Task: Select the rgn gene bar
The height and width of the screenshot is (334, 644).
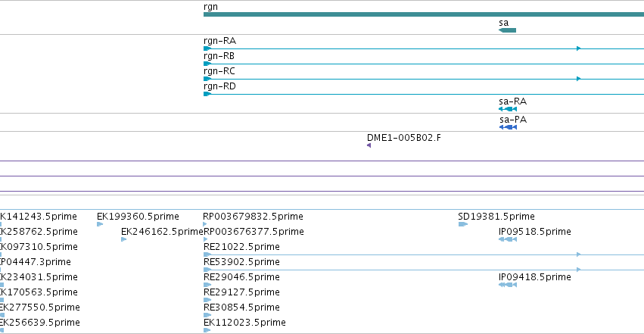Action: tap(424, 14)
